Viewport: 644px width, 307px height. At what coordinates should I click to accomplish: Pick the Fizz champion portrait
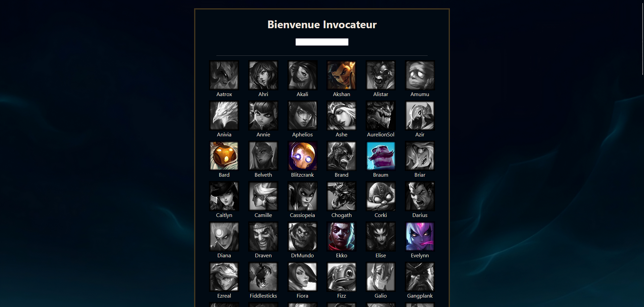coord(341,277)
